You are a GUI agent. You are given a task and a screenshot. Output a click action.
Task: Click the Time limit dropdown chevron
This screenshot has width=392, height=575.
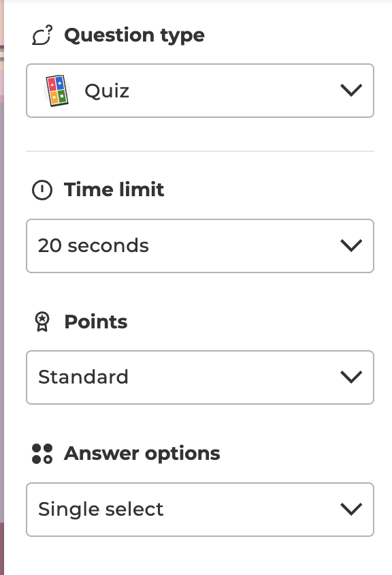(x=351, y=245)
